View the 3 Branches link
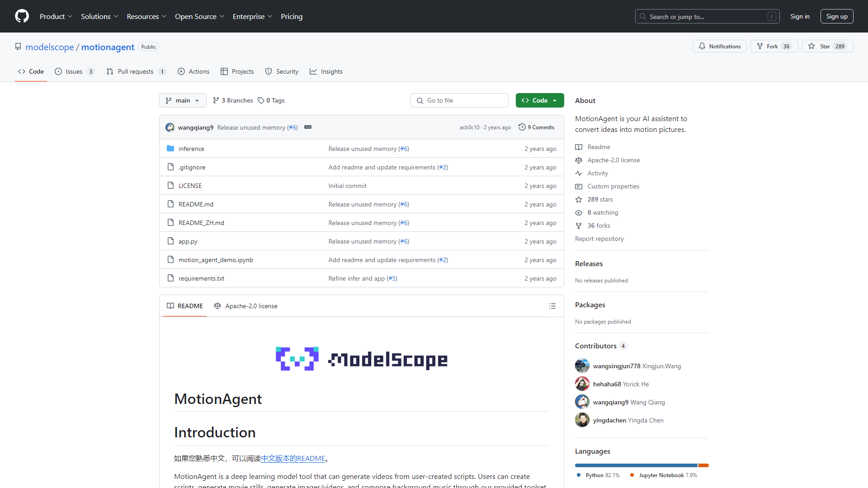Image resolution: width=868 pixels, height=488 pixels. 233,100
